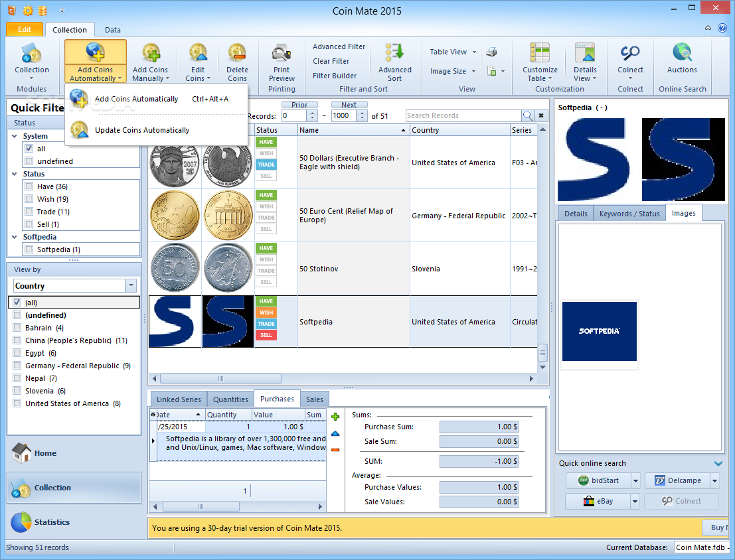
Task: Click the Next records button
Action: coord(349,105)
